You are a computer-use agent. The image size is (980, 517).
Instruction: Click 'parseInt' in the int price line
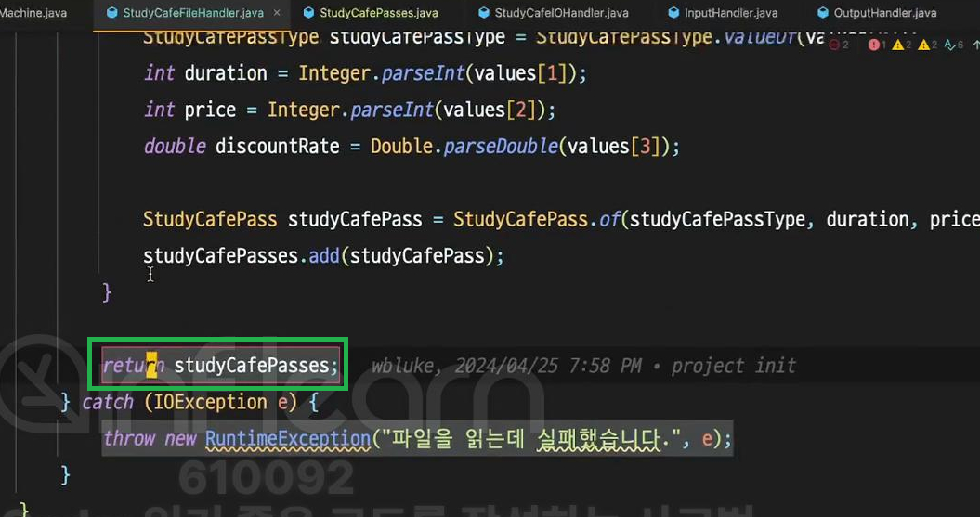(x=392, y=110)
